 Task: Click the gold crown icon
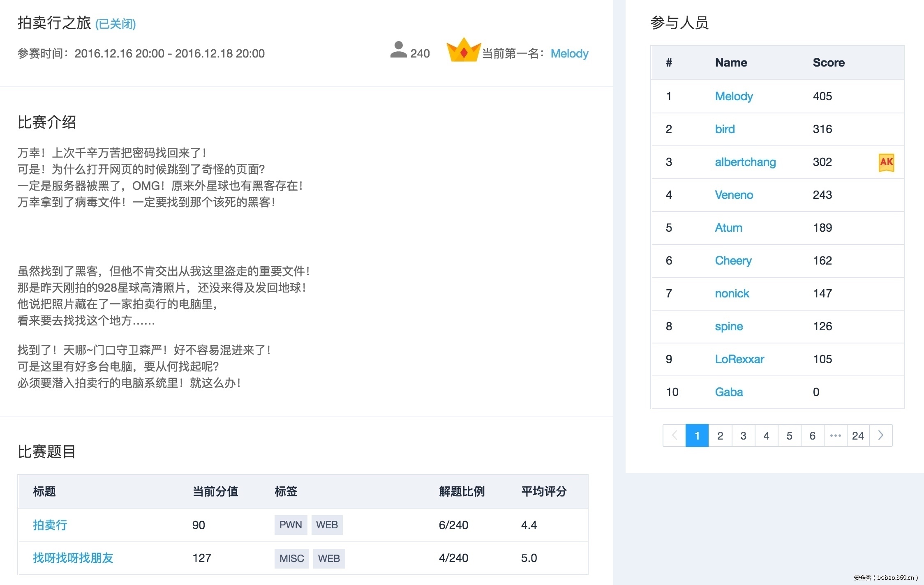click(464, 50)
